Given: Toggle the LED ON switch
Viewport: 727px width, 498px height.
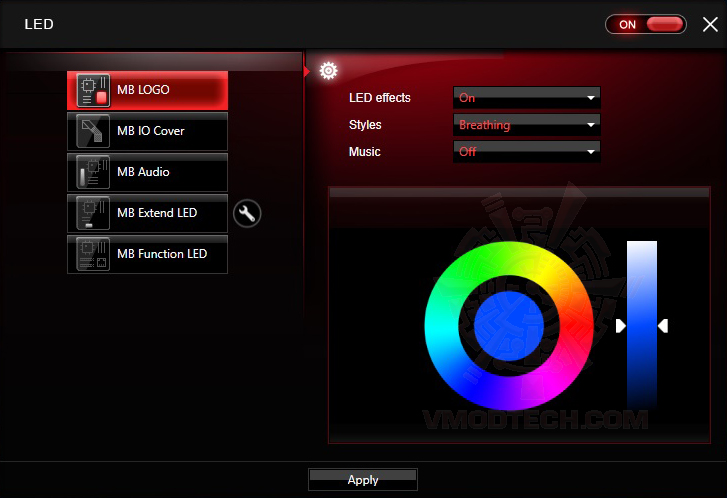Looking at the screenshot, I should coord(646,25).
